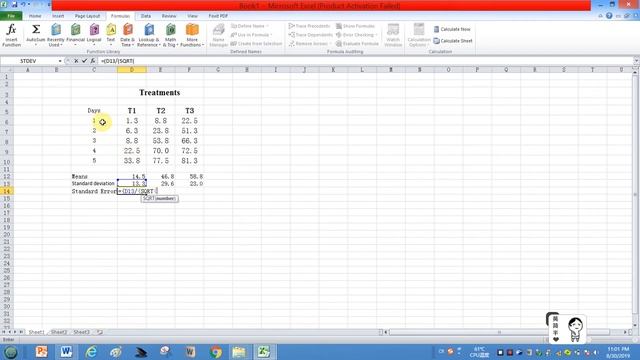Click vertical scrollbar down arrow

(x=635, y=325)
